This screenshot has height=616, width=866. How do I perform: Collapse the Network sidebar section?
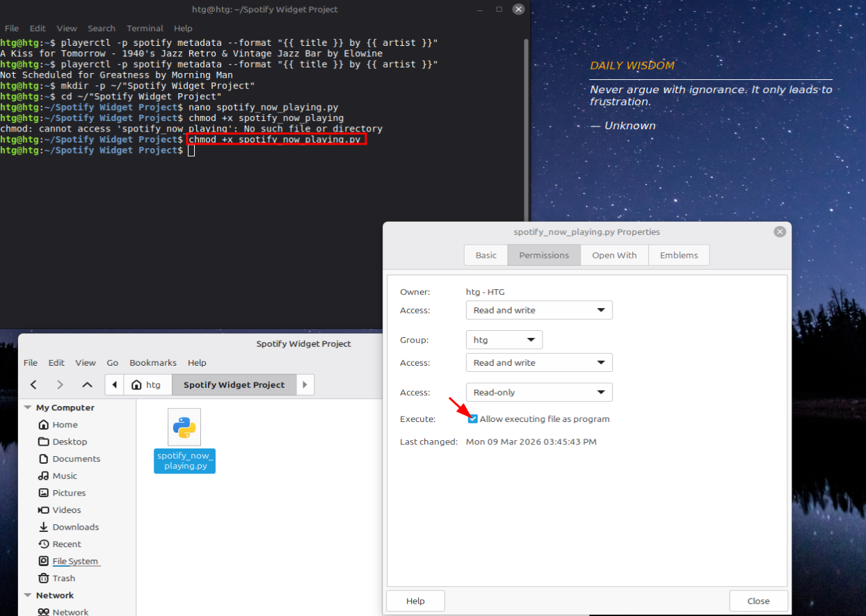[28, 596]
